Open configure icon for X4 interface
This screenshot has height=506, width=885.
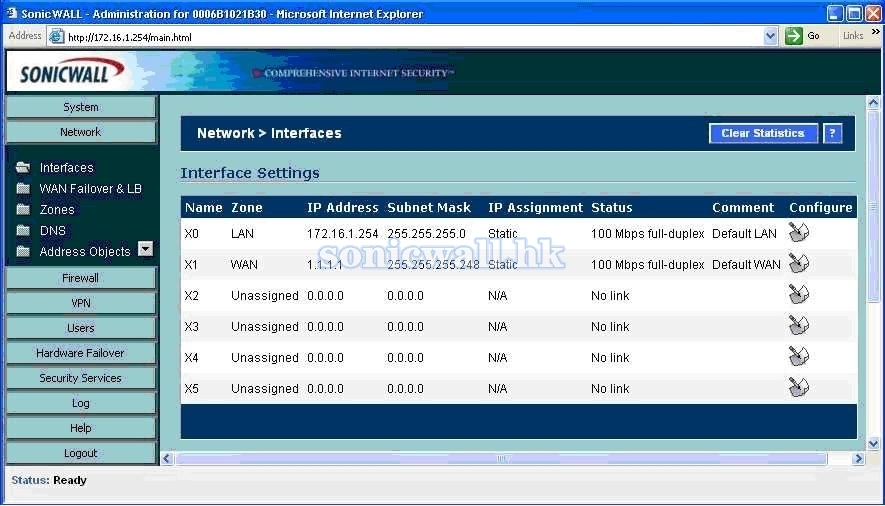[x=799, y=357]
